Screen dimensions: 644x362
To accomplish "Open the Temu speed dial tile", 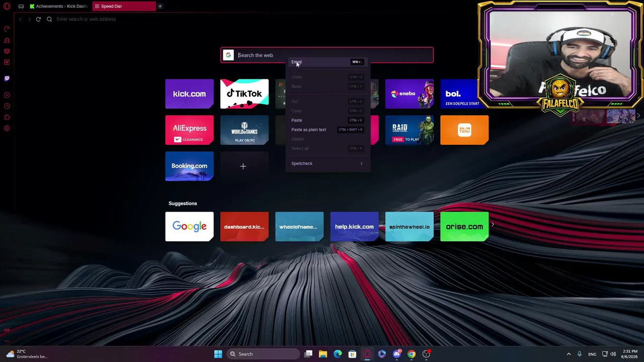I will (x=464, y=130).
